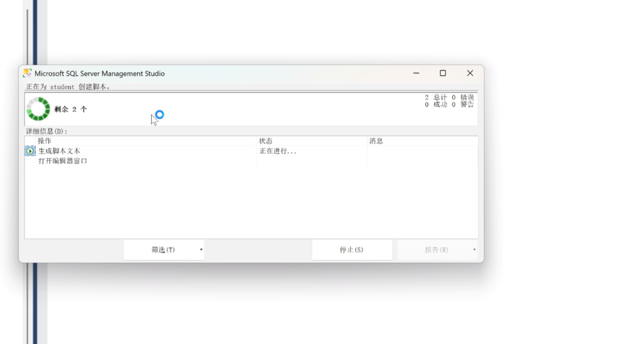644x344 pixels.
Task: Click the green circular progress spinner
Action: [x=38, y=109]
